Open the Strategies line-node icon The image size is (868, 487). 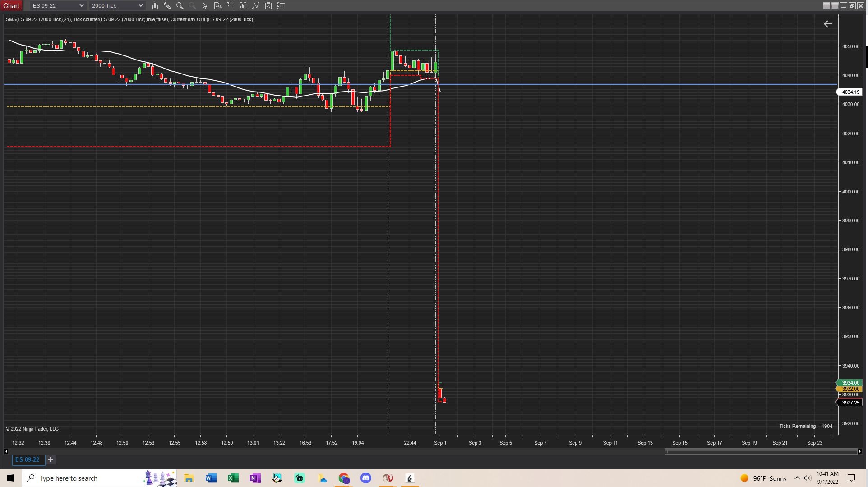256,6
